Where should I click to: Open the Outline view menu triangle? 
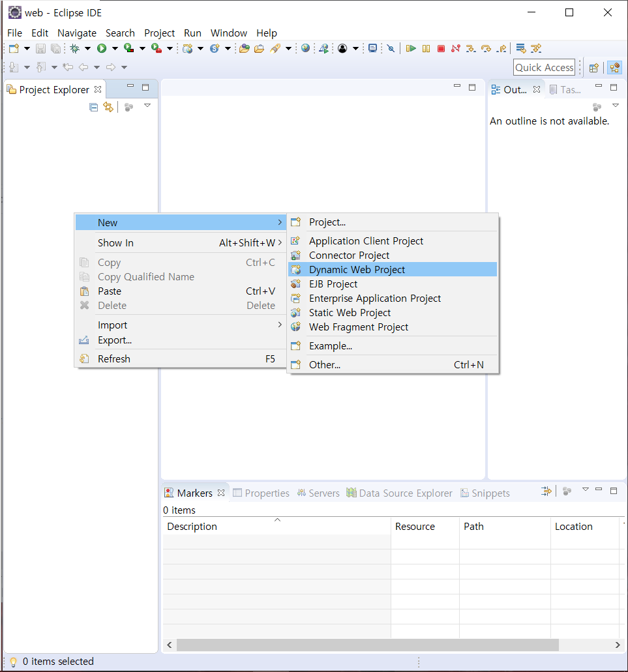point(616,106)
